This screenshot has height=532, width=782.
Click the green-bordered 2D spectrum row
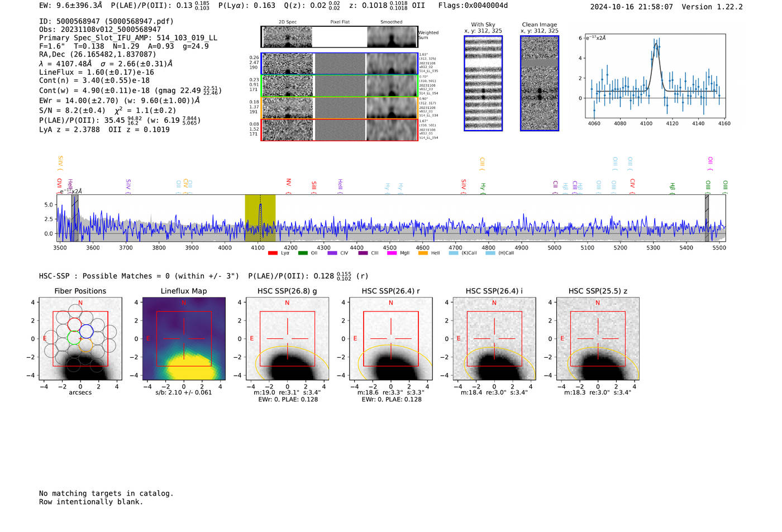tap(340, 86)
